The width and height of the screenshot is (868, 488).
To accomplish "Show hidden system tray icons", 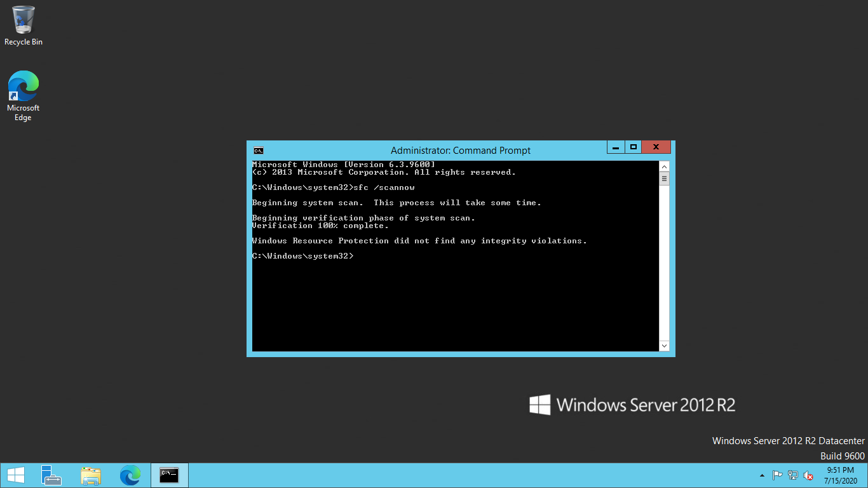I will [x=762, y=476].
